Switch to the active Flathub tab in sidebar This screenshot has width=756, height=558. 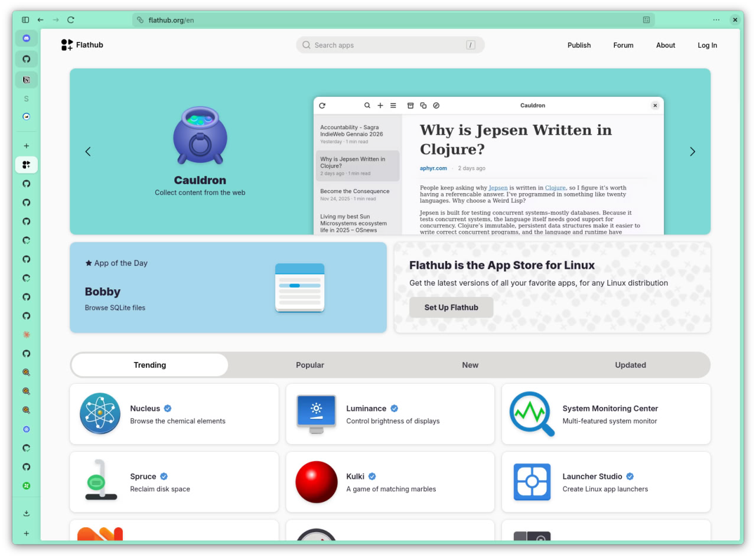point(26,165)
